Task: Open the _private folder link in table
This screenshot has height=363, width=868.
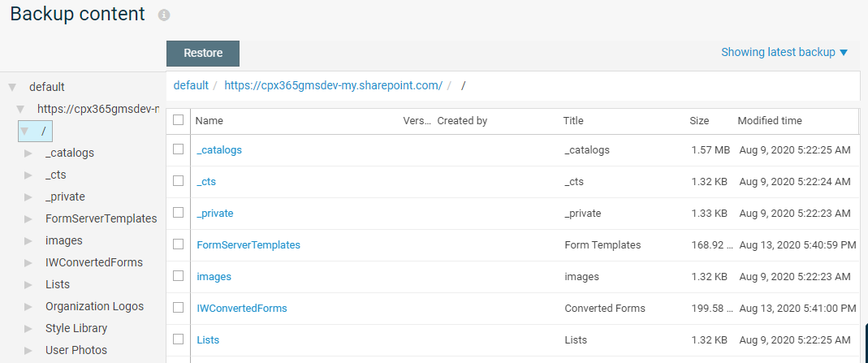Action: coord(215,214)
